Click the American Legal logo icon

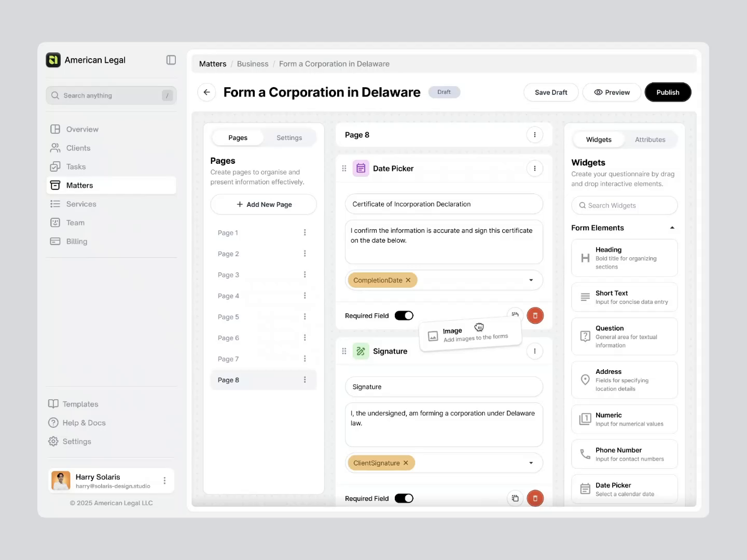pos(53,60)
